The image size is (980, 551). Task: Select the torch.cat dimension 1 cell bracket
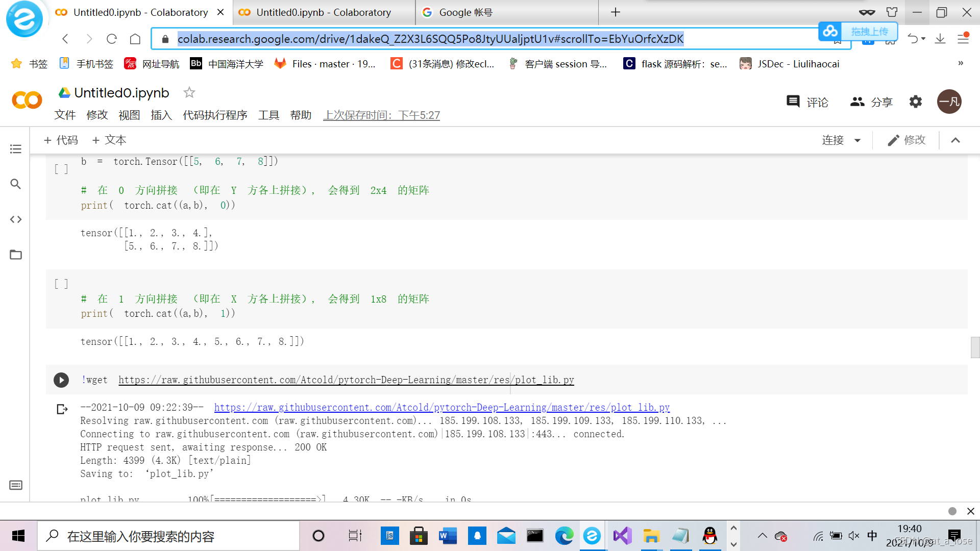click(x=61, y=284)
